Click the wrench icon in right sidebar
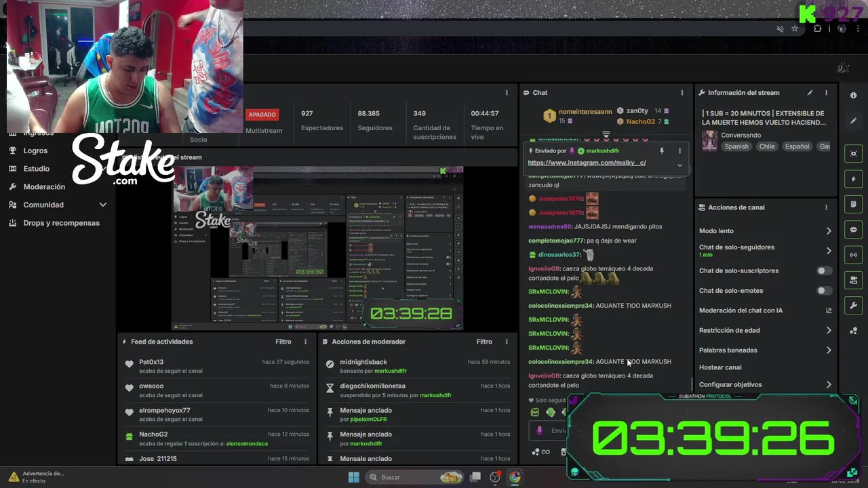This screenshot has width=868, height=488. (x=853, y=306)
